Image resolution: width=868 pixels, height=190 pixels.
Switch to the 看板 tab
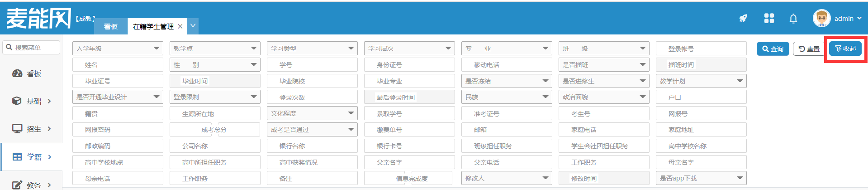(x=111, y=27)
